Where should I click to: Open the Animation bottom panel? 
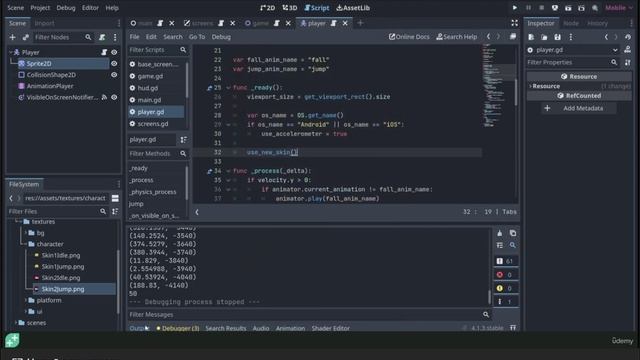click(290, 328)
